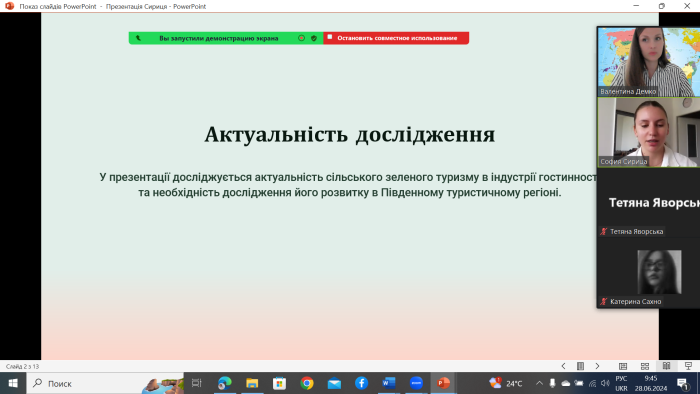The image size is (700, 394).
Task: Switch to Normal view icon
Action: tap(623, 366)
